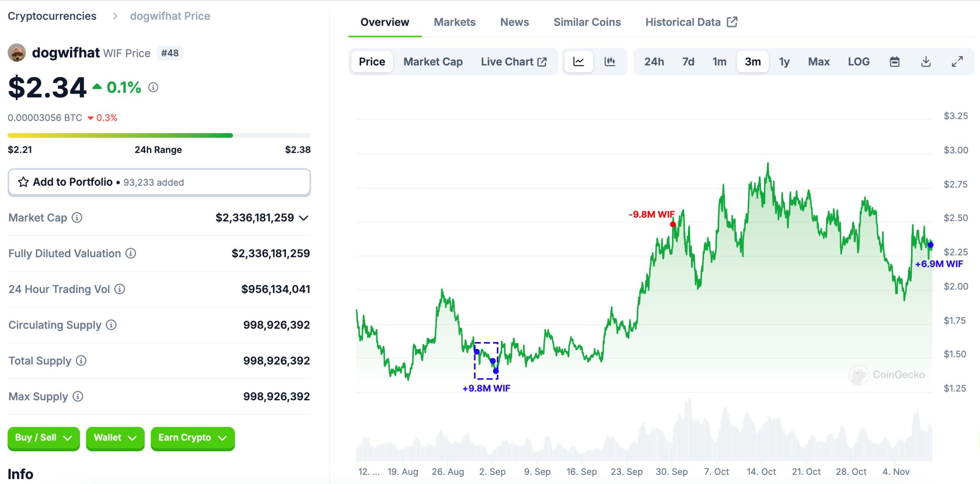
Task: Open the calendar date range picker
Action: pos(894,62)
